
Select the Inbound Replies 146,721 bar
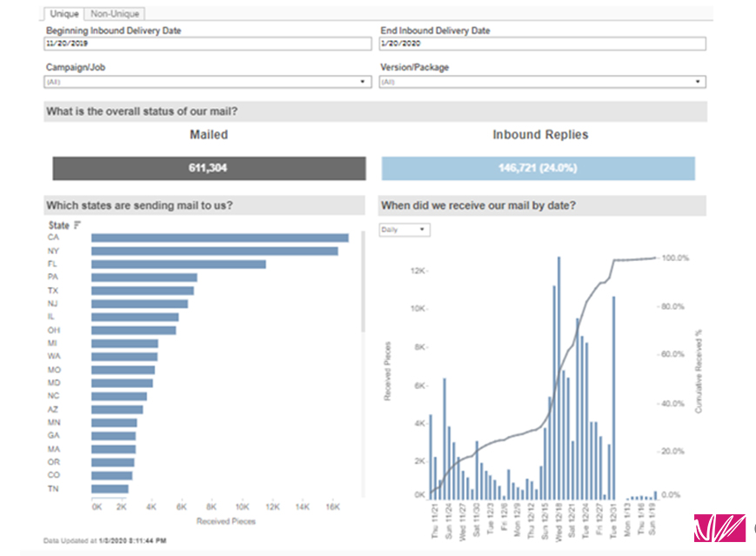[538, 168]
